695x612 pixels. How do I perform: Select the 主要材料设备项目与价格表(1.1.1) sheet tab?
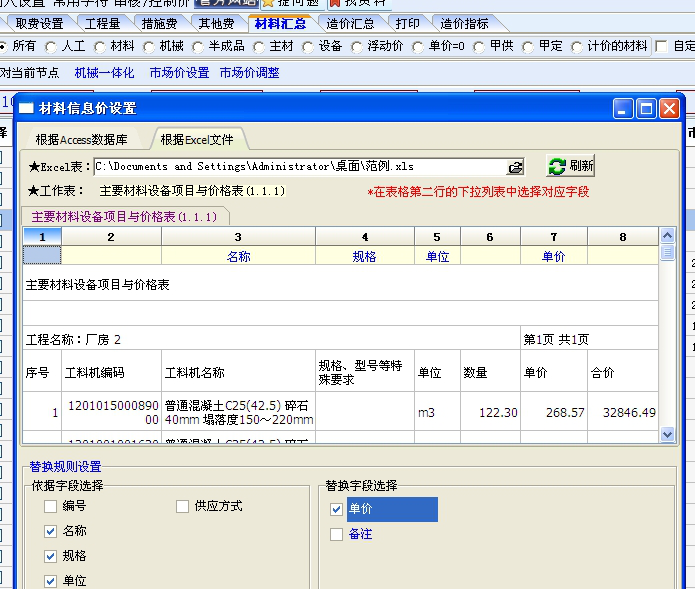[x=125, y=217]
